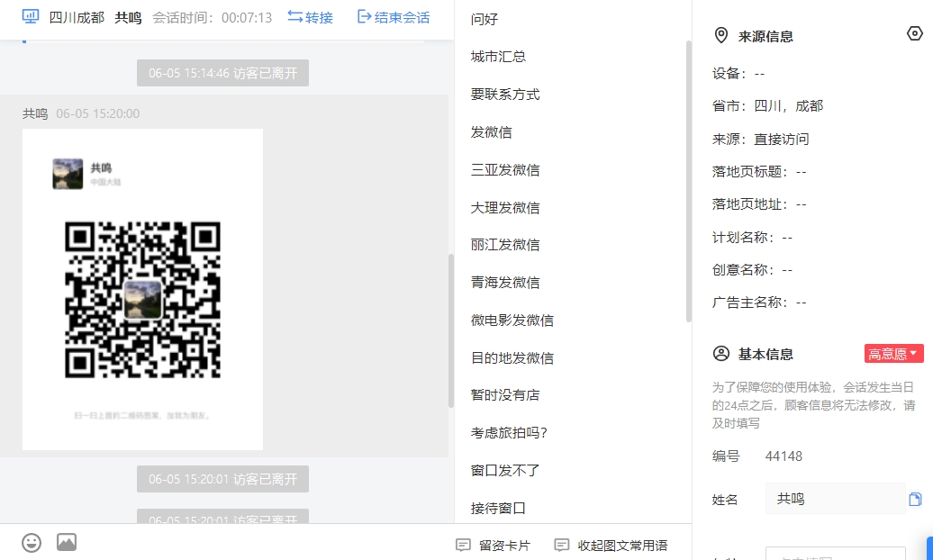The image size is (933, 560).
Task: Click the chat history scrollbar
Action: click(451, 331)
